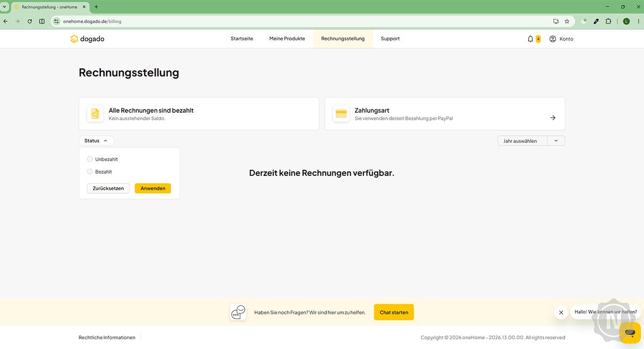Dismiss the chat greeting with X

561,312
